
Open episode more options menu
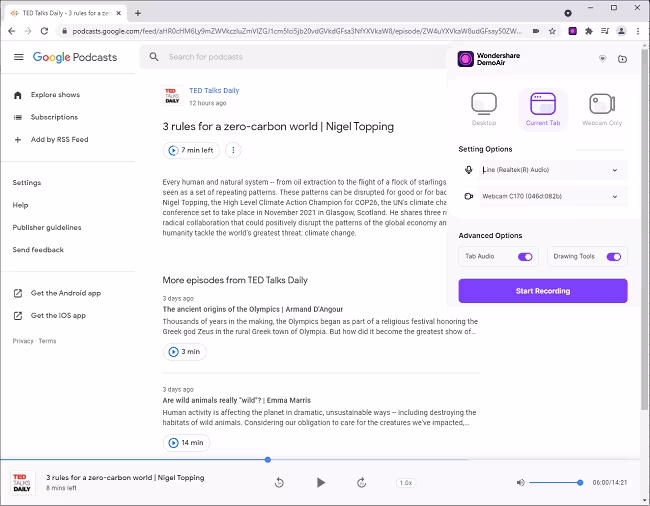click(233, 150)
